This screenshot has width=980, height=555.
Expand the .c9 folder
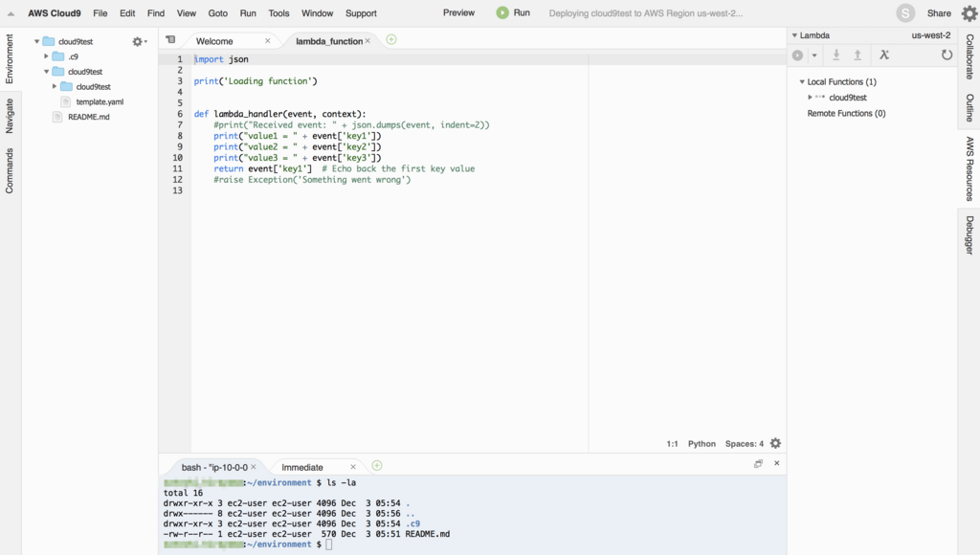(x=46, y=56)
